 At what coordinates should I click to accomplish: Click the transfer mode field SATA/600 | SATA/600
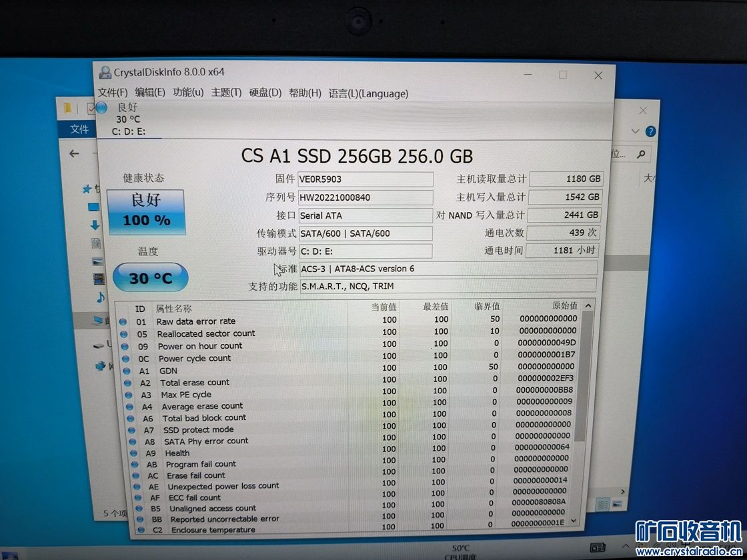point(365,233)
